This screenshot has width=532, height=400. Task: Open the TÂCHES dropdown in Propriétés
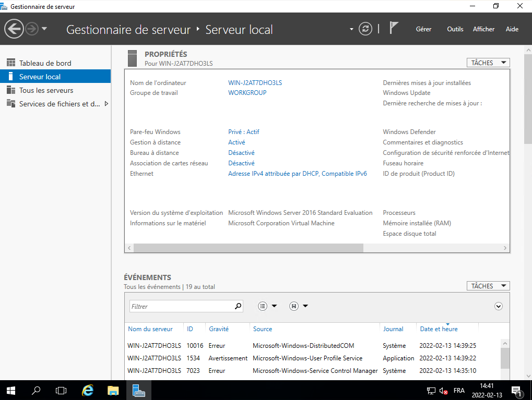pos(488,63)
